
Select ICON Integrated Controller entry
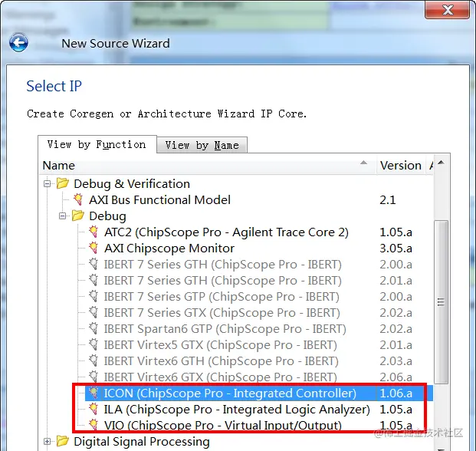point(230,393)
